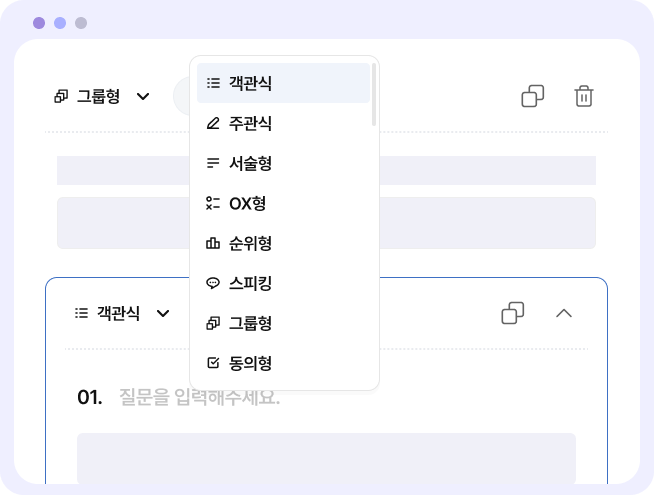Click the duplicate icon in group header
The height and width of the screenshot is (495, 654).
tap(533, 96)
